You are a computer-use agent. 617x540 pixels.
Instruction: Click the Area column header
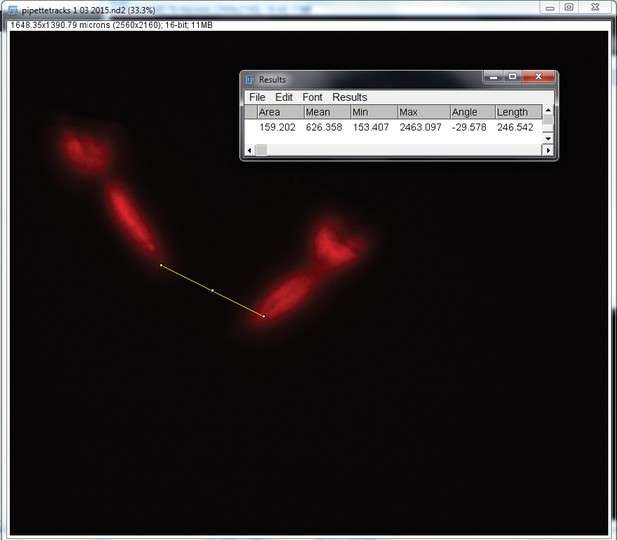tap(281, 112)
